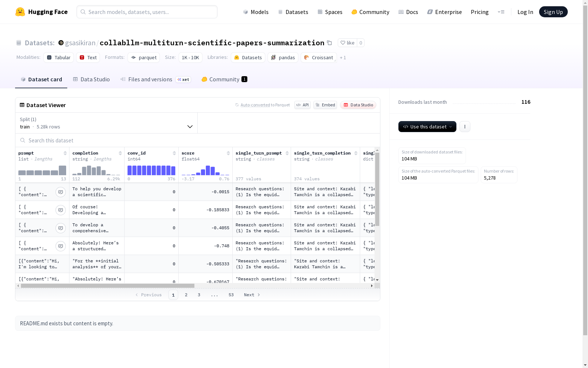Screen dimensions: 588x368
Task: Open Community in the top navigation
Action: point(370,12)
